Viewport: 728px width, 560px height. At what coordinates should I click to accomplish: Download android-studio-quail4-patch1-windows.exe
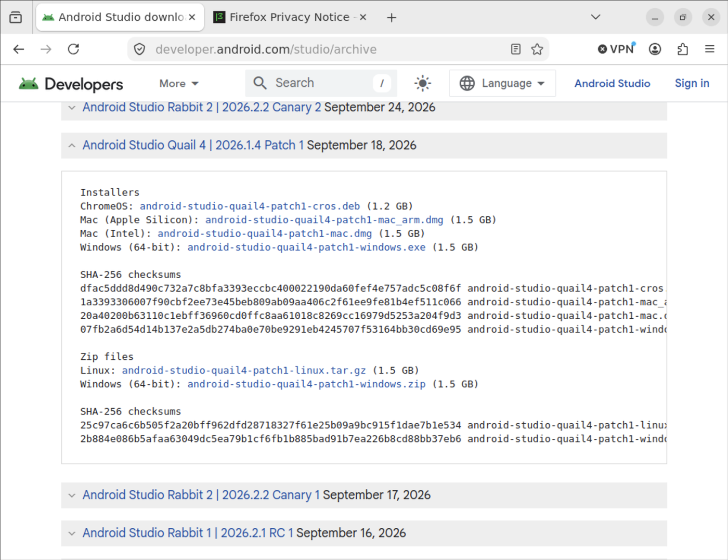click(x=306, y=248)
